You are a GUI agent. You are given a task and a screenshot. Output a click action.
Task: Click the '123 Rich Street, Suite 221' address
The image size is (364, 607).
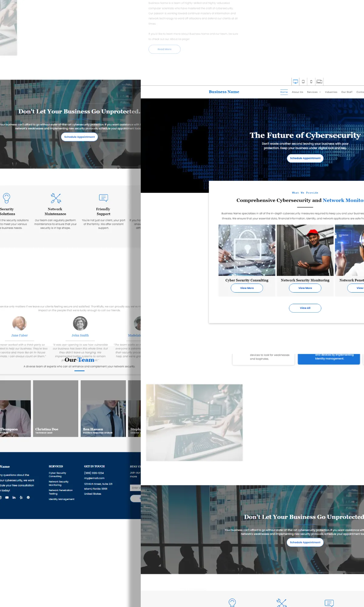click(x=98, y=484)
